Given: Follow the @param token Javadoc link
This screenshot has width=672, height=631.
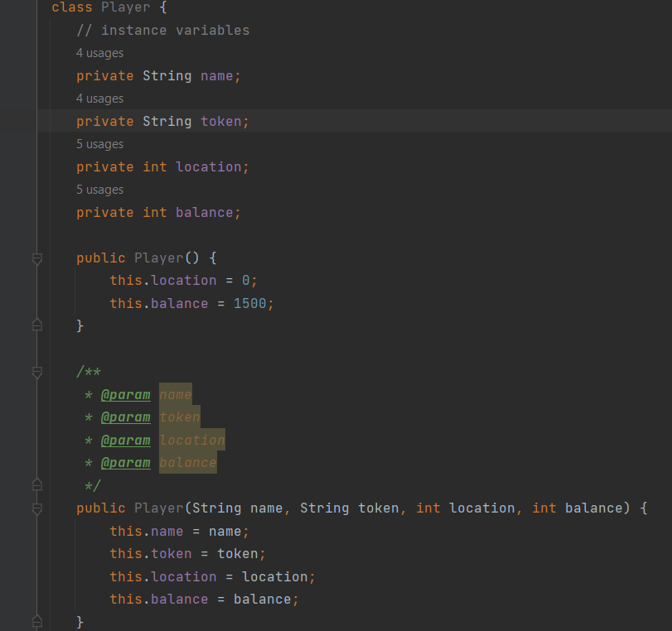Looking at the screenshot, I should [126, 417].
